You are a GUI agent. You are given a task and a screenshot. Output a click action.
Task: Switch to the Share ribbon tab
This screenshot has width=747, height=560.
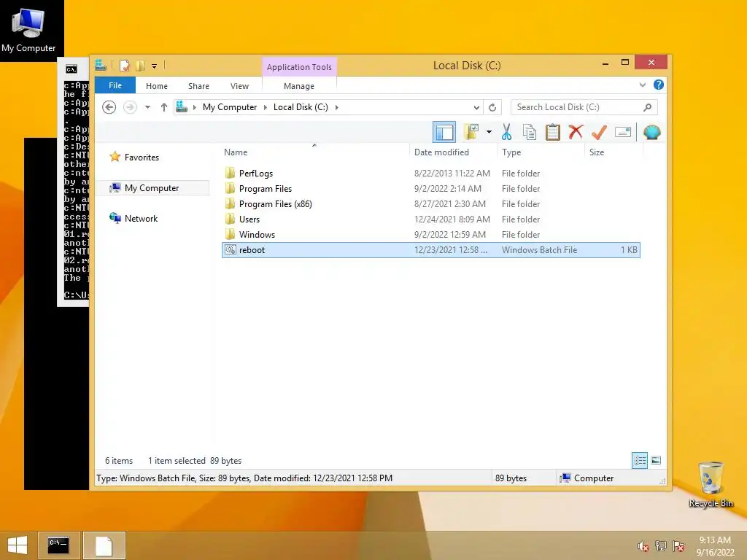click(x=198, y=86)
